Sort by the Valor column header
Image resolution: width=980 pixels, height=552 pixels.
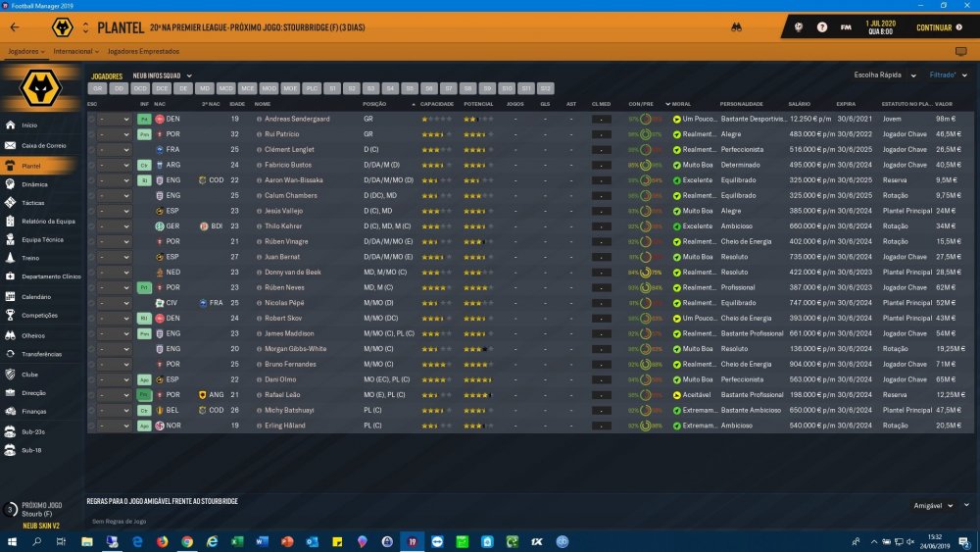point(943,104)
